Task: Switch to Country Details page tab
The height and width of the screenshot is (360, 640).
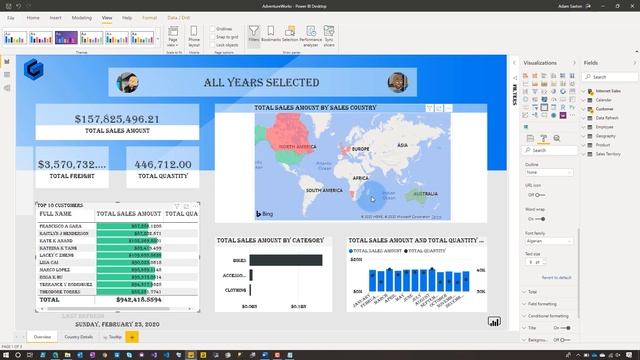Action: coord(79,337)
